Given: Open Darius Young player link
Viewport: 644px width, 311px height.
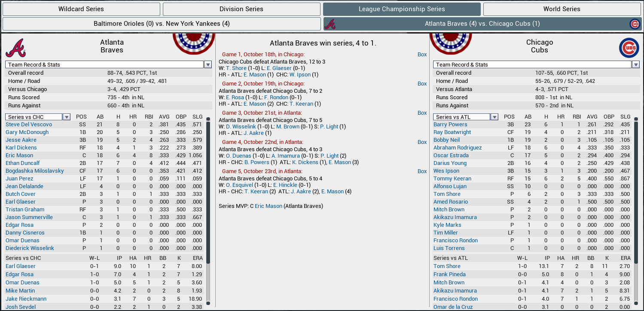Looking at the screenshot, I should pyautogui.click(x=450, y=163).
